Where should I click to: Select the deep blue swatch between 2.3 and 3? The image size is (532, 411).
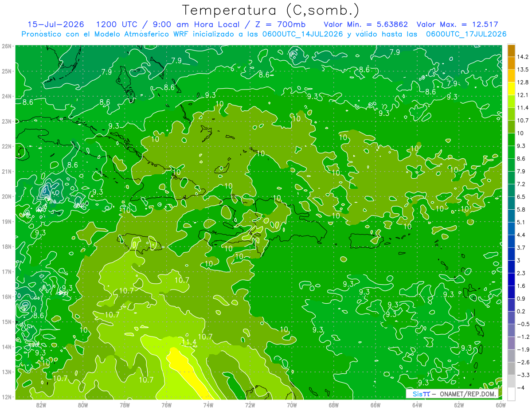[x=511, y=266]
